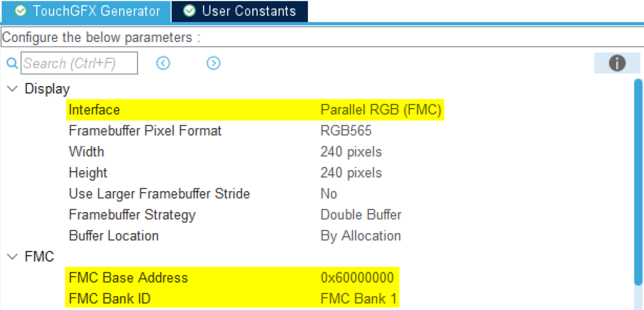
Task: Select the Framebuffer Strategy Double Buffer value
Action: coord(361,215)
